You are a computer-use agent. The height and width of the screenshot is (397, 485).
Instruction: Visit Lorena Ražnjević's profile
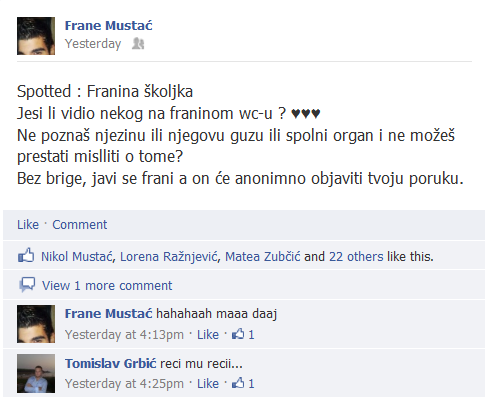click(x=168, y=257)
